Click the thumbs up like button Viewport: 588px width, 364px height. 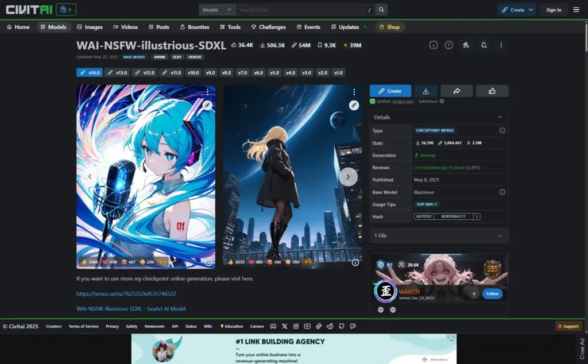[492, 91]
